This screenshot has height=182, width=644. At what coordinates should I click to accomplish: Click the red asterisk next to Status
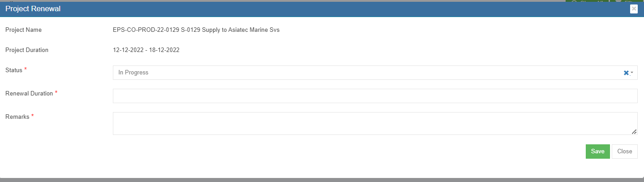pos(26,69)
